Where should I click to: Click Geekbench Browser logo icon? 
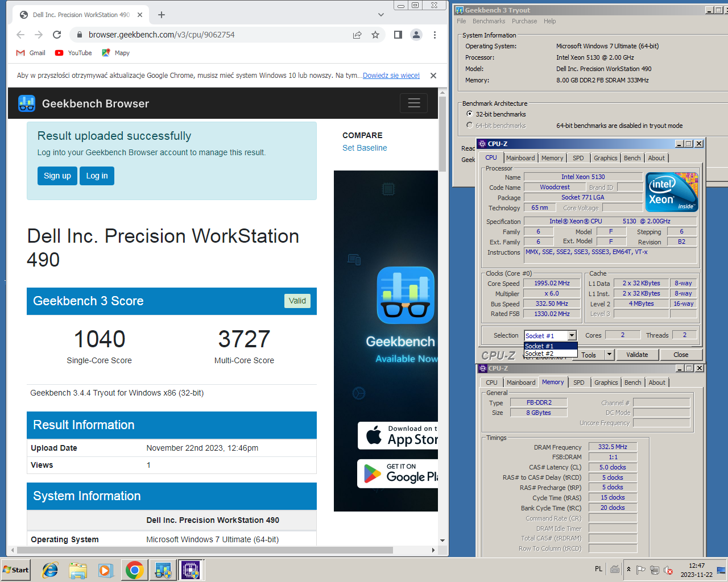[x=27, y=103]
